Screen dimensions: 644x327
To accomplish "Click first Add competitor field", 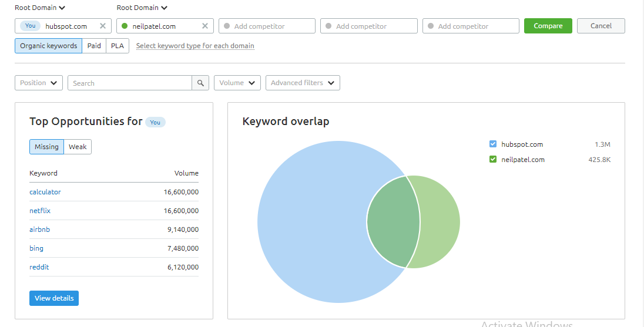I will [267, 26].
